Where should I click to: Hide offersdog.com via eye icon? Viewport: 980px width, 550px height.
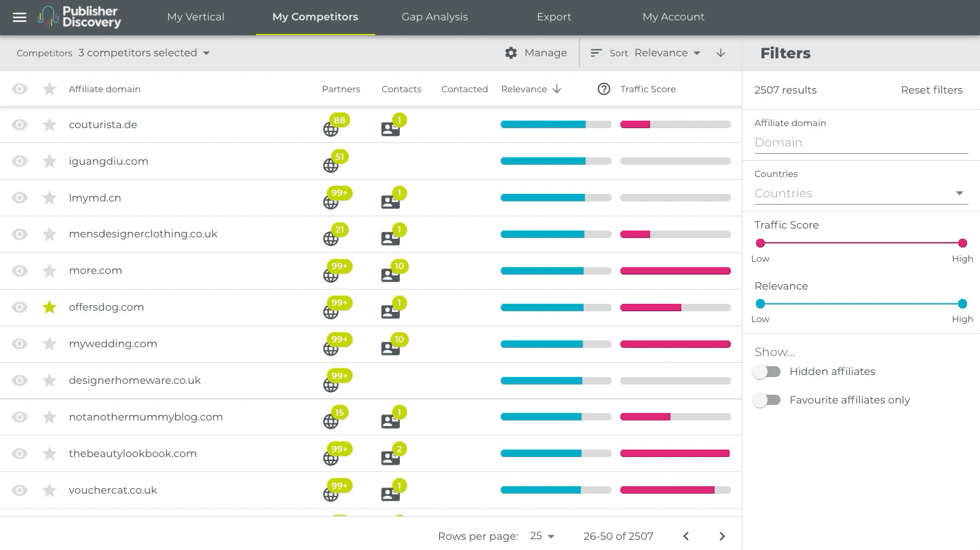point(20,307)
